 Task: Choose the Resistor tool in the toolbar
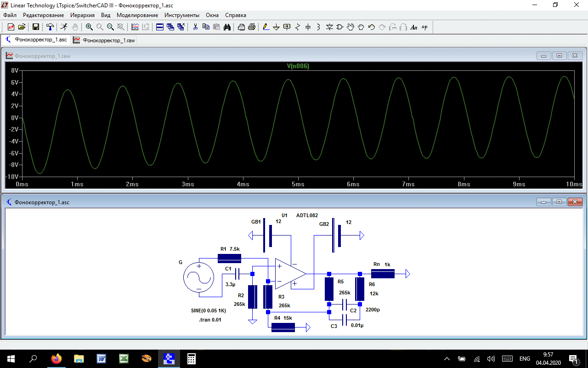click(x=298, y=27)
